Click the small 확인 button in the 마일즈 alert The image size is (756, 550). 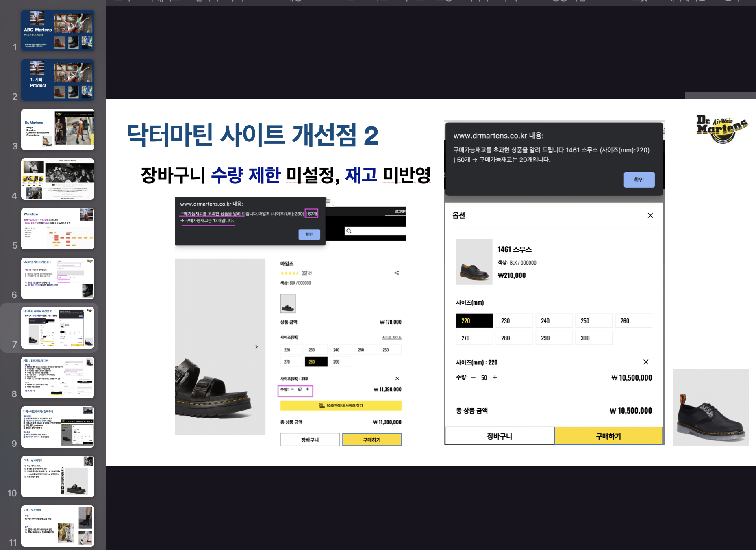(x=309, y=234)
